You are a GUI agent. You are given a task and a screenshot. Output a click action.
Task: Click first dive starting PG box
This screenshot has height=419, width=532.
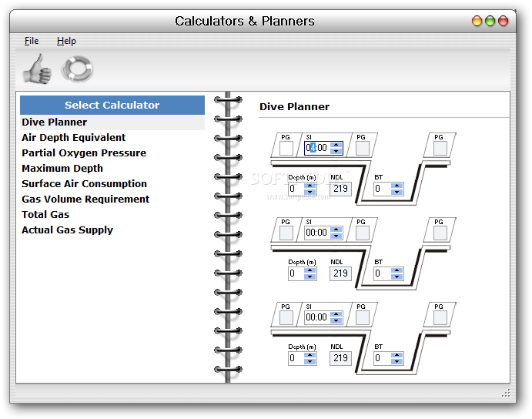(x=286, y=149)
